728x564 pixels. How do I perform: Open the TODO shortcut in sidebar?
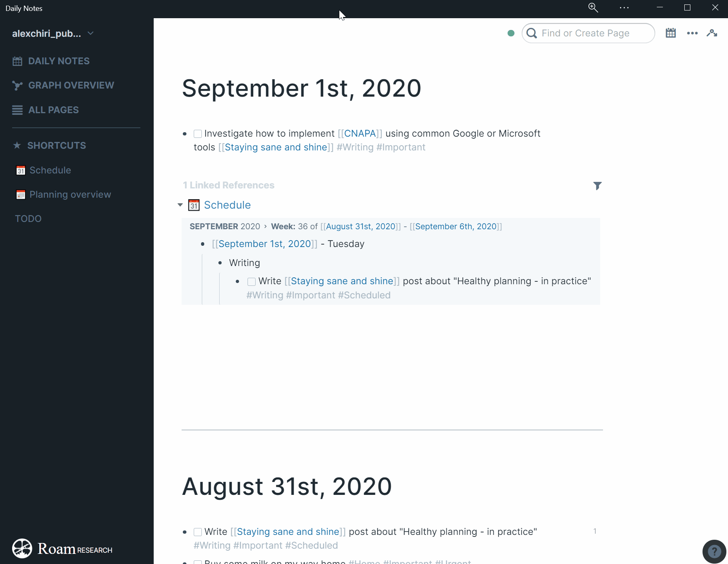click(28, 219)
